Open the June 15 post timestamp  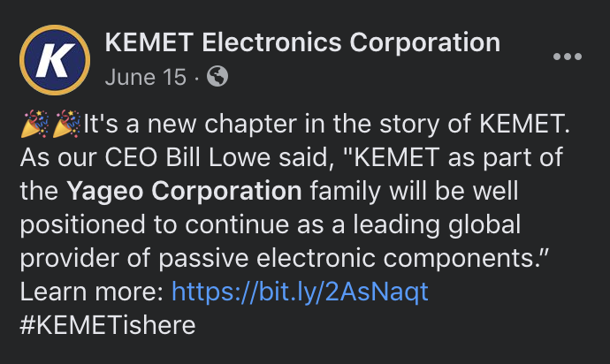(146, 77)
